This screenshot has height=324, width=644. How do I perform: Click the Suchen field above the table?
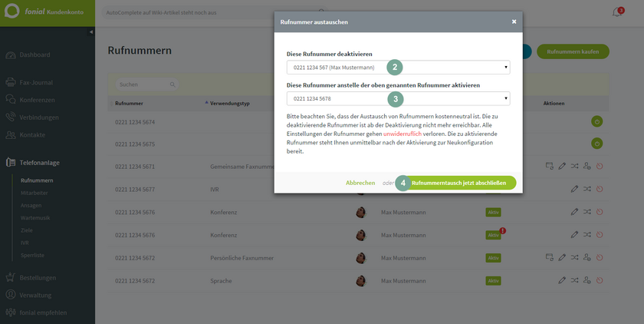point(147,84)
